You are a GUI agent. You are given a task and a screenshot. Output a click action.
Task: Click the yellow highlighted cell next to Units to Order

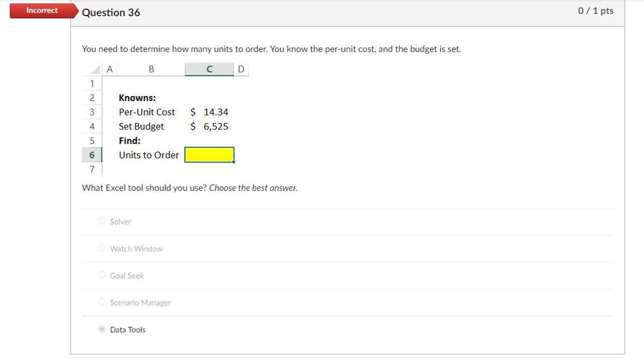[209, 154]
